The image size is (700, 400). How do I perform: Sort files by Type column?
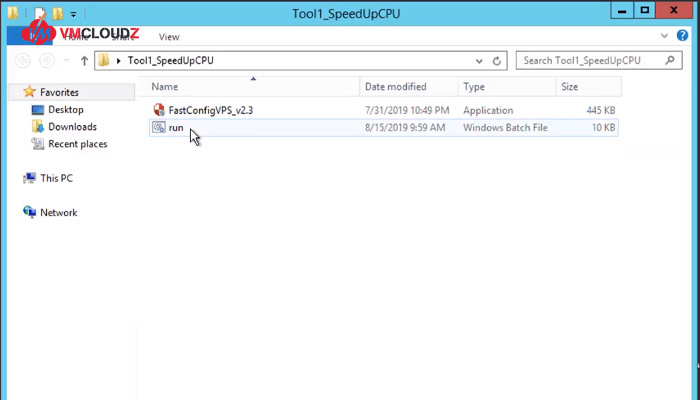(x=507, y=87)
